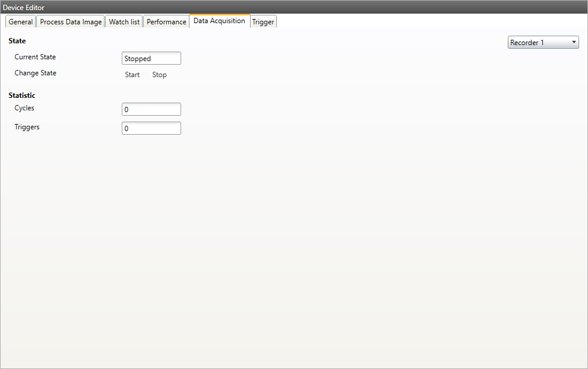The height and width of the screenshot is (369, 588).
Task: Select the Cycles counter field
Action: point(151,109)
